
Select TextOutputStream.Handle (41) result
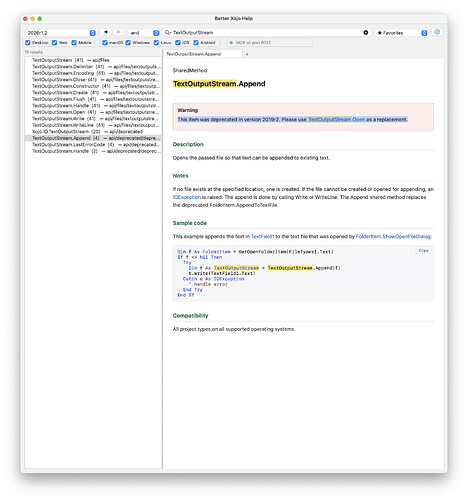93,106
